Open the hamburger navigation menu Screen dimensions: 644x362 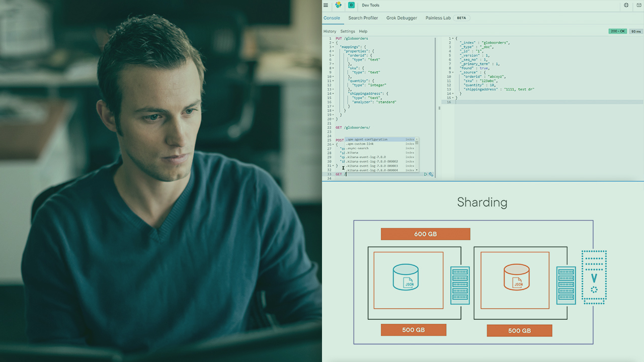pyautogui.click(x=326, y=5)
